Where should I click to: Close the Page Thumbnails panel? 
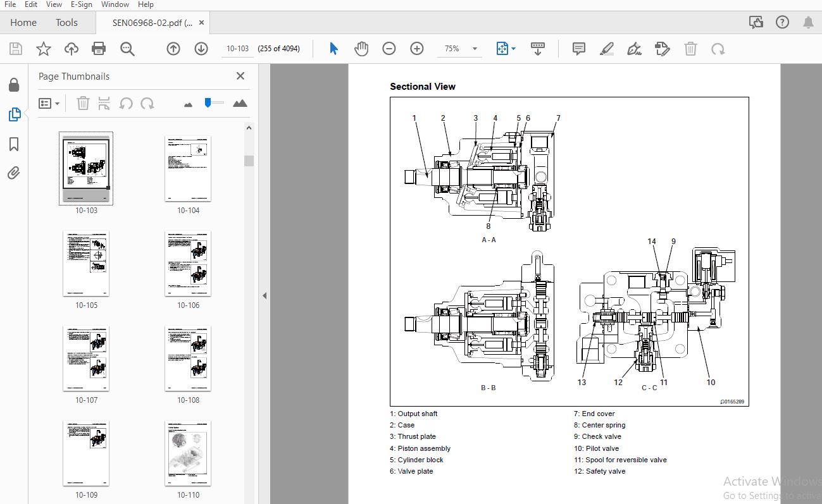pyautogui.click(x=240, y=76)
